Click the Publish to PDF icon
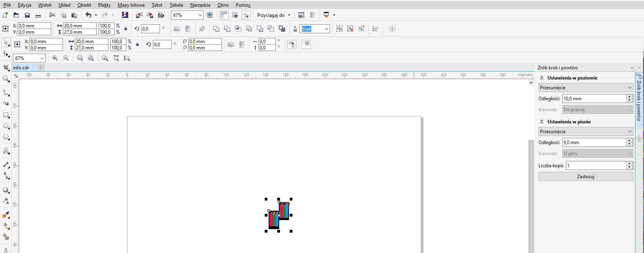This screenshot has width=644, height=253. click(x=161, y=15)
